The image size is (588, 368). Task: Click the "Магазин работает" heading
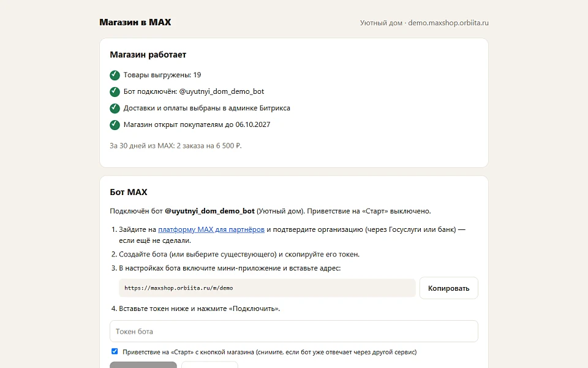pyautogui.click(x=148, y=55)
